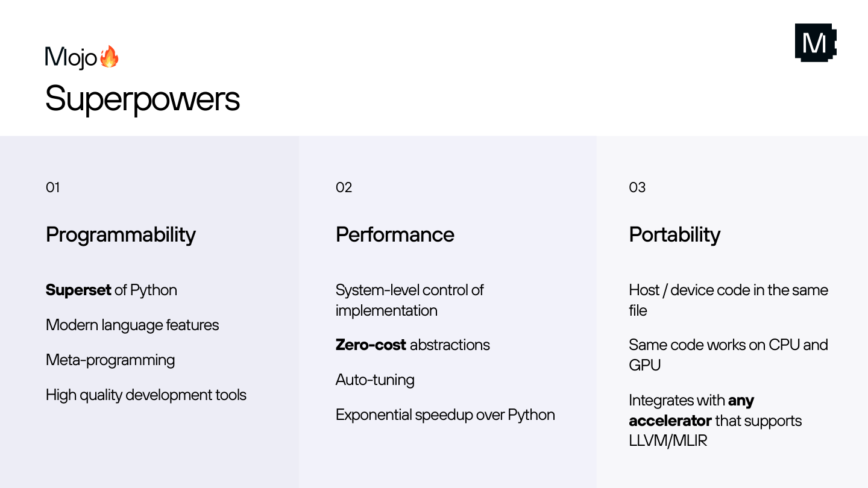Click System-level control of implementation text
Image resolution: width=868 pixels, height=488 pixels.
coord(409,300)
